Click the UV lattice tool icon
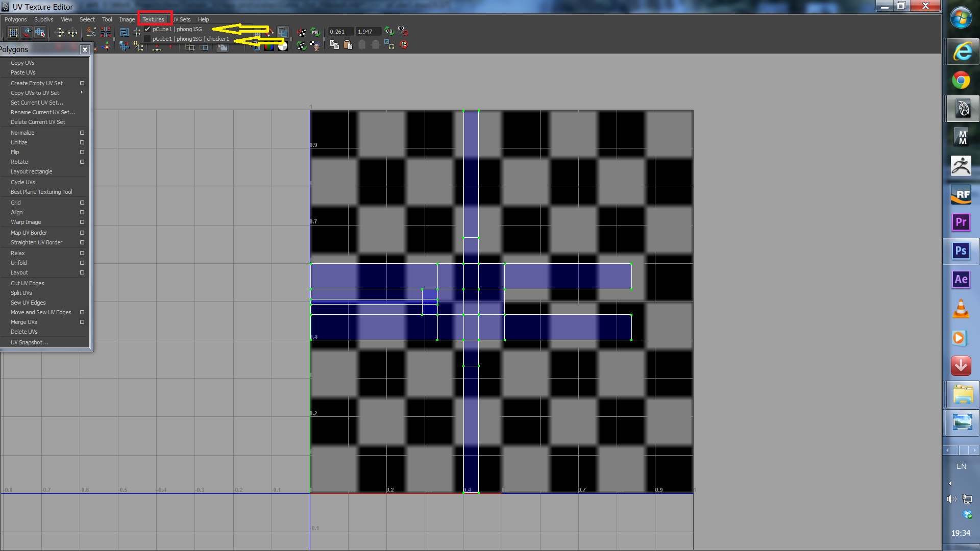This screenshot has width=980, height=551. 13,32
